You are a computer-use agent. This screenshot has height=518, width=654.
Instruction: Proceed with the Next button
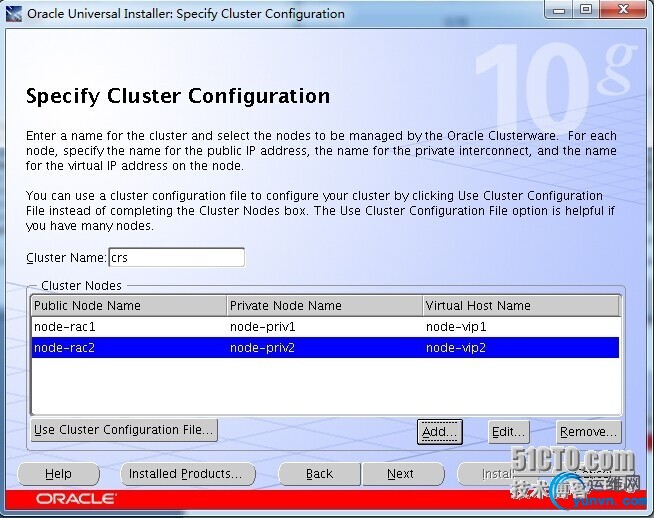click(400, 474)
